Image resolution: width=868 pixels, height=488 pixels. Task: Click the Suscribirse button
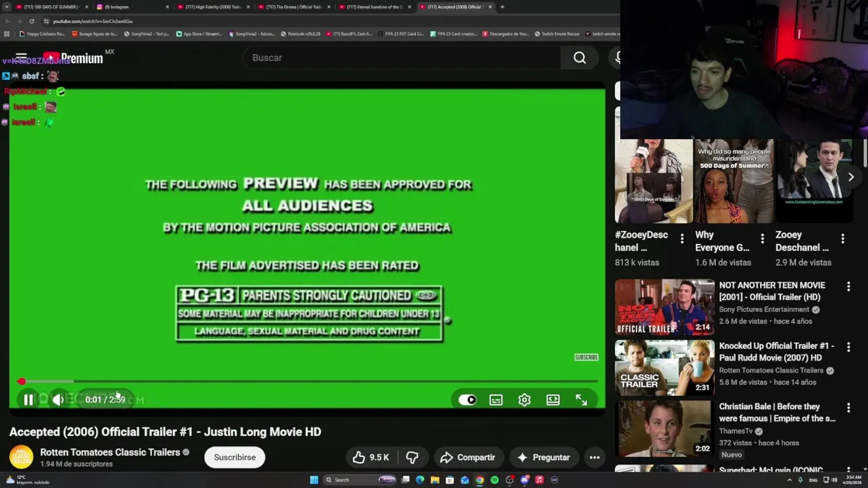point(235,457)
